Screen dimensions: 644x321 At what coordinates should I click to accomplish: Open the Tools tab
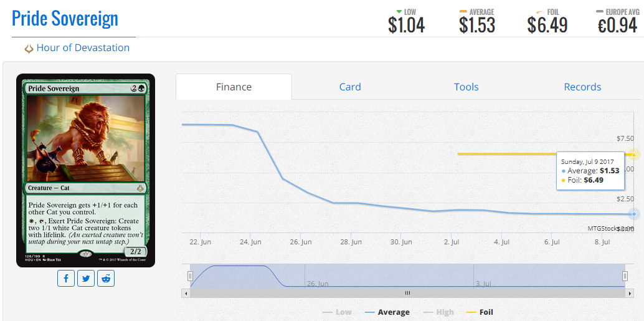click(466, 87)
